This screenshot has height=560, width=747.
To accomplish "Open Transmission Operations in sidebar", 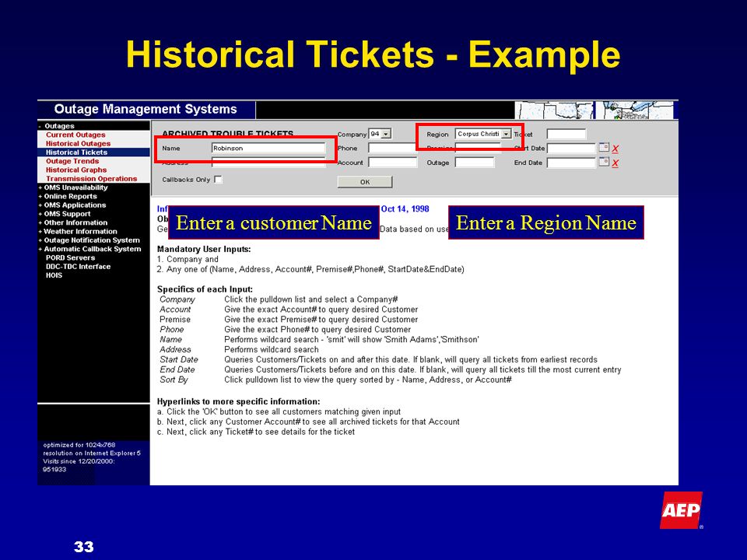I will coord(92,179).
